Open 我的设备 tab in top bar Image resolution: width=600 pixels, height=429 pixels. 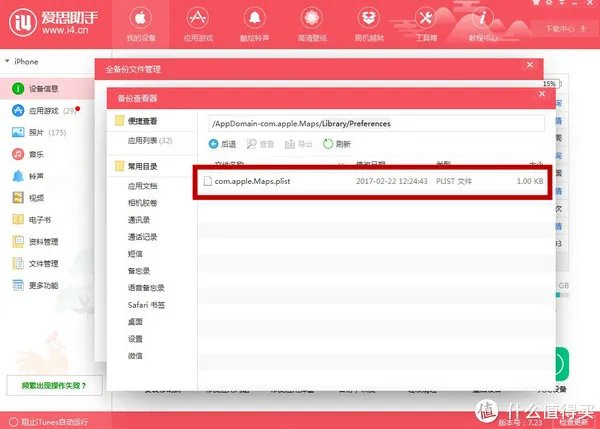pos(140,24)
